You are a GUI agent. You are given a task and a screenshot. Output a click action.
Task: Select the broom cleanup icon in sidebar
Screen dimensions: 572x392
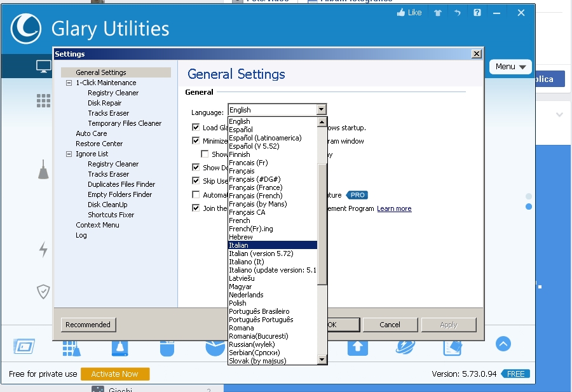(43, 170)
